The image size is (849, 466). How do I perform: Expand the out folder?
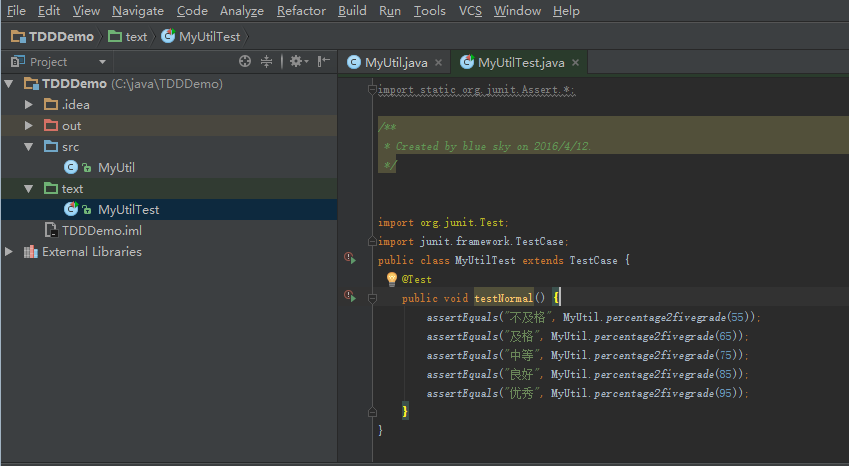pyautogui.click(x=29, y=126)
